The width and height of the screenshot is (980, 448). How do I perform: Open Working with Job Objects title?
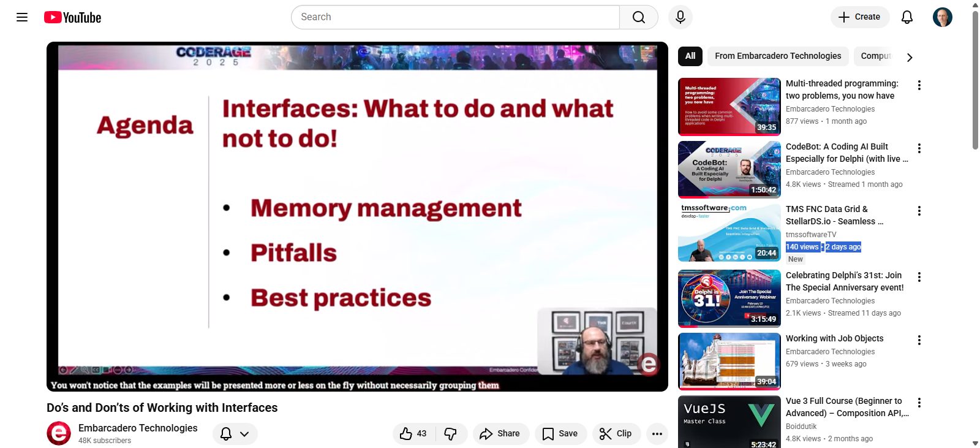tap(835, 338)
